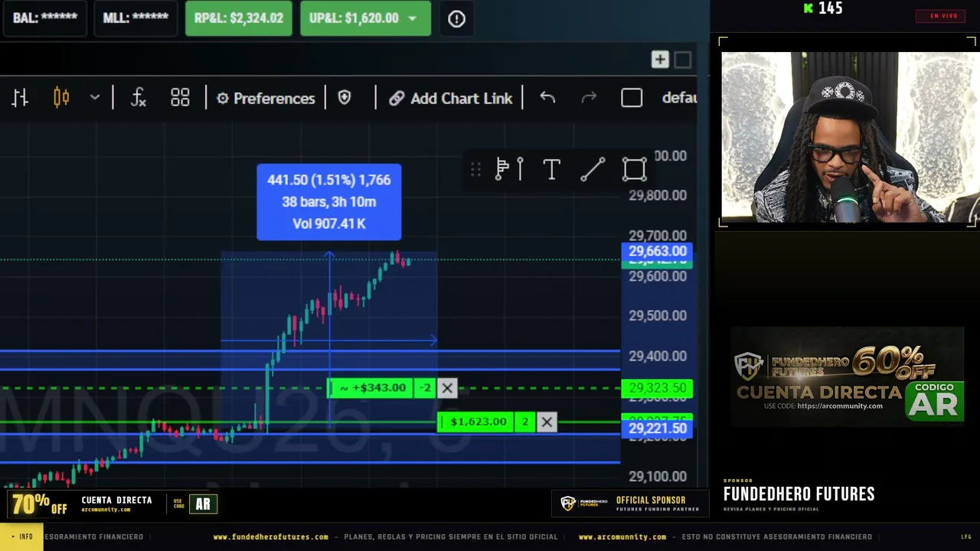Viewport: 980px width, 551px height.
Task: Open the fx indicators menu
Action: 138,98
